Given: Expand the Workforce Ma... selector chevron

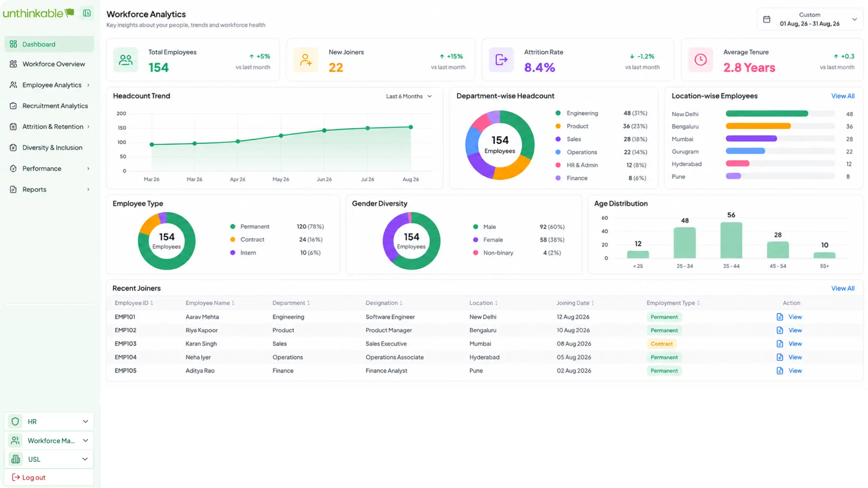Looking at the screenshot, I should (85, 440).
